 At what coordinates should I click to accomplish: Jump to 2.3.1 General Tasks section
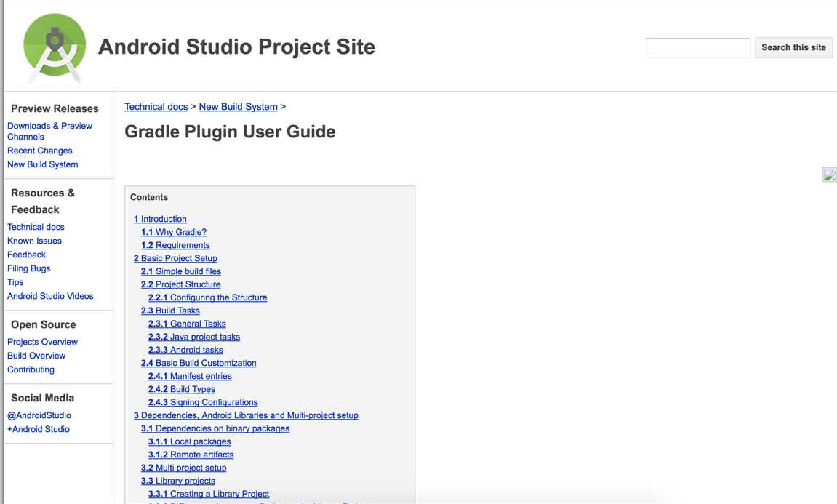coord(187,324)
